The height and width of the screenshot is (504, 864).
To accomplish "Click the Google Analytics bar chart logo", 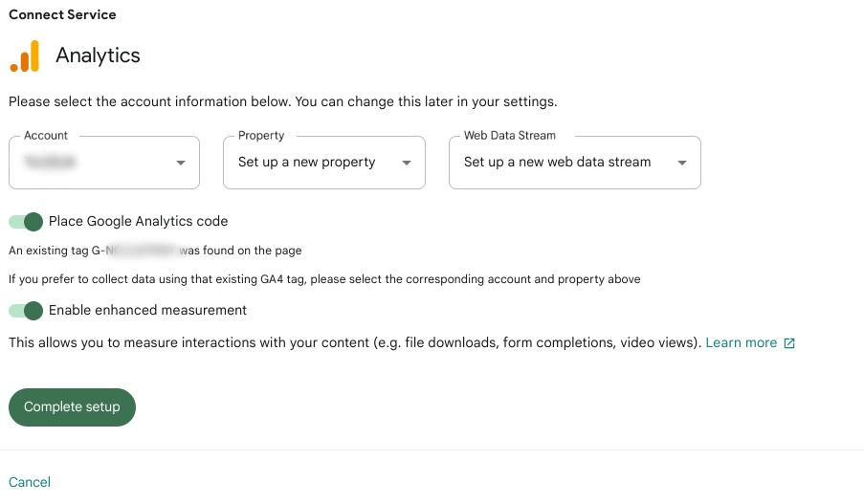I will click(25, 56).
